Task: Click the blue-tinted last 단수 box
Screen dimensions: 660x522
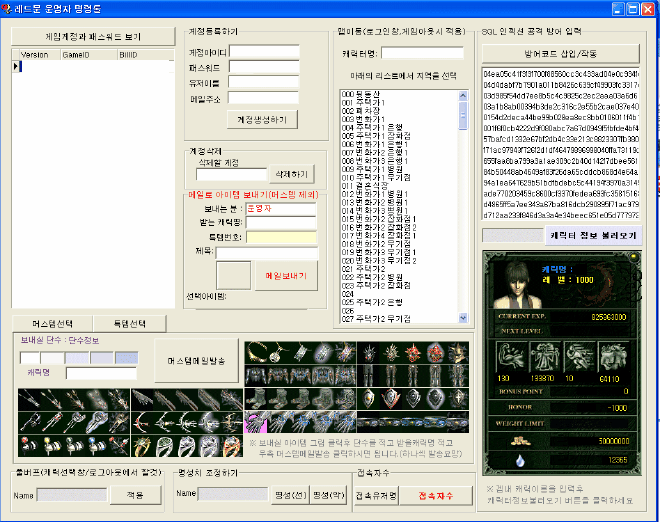Action: coord(127,358)
